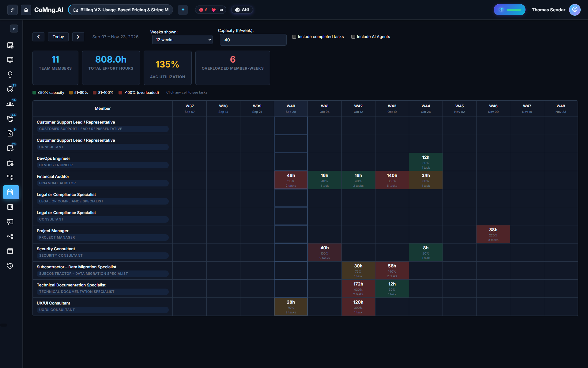Go to previous weeks with left chevron

coord(38,37)
